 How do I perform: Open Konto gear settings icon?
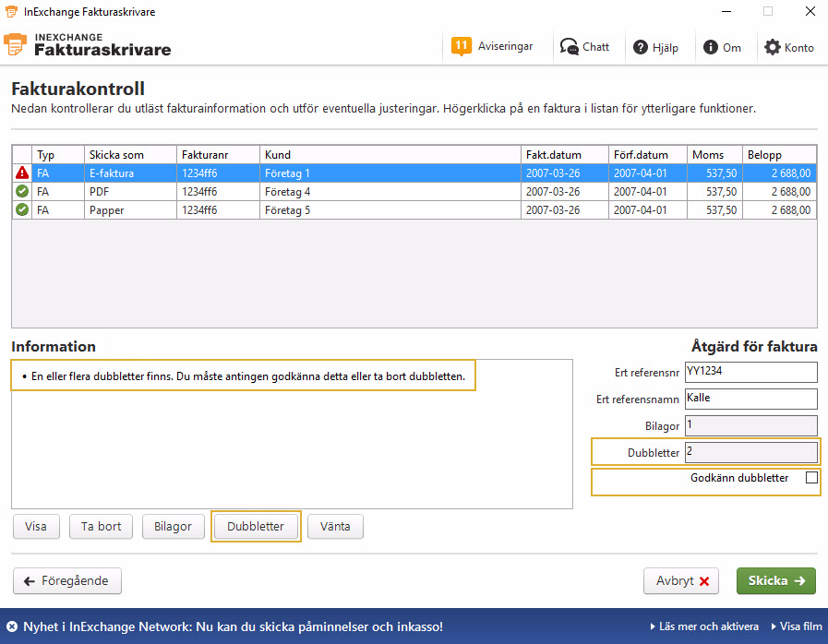pos(772,47)
